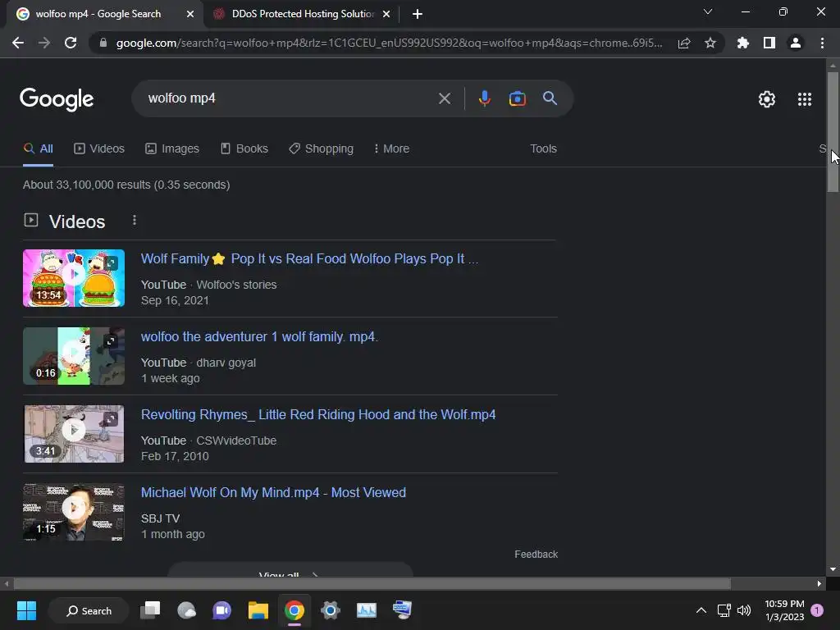Open the Chat app on taskbar
The image size is (840, 630).
[x=221, y=610]
